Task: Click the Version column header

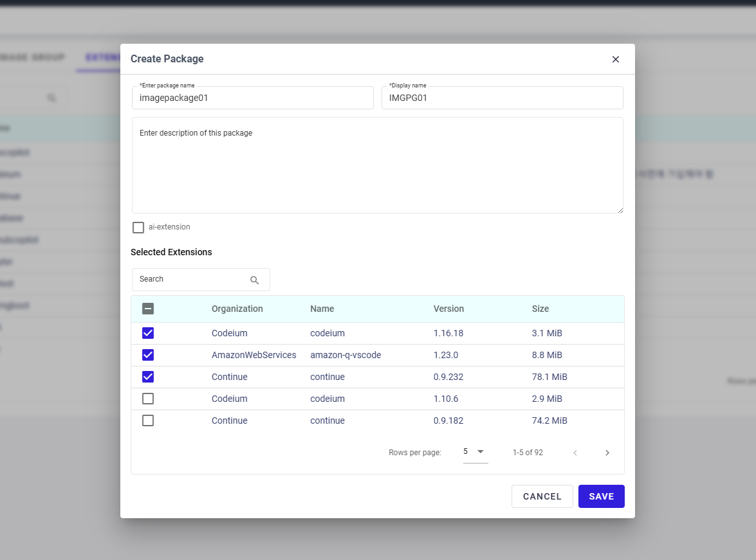Action: coord(448,309)
